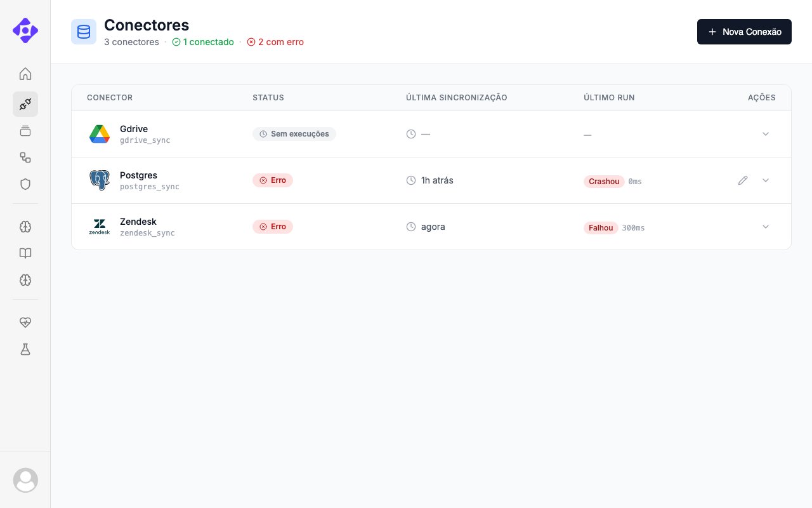Click clock icon in Gdrive sync cell

coord(411,134)
